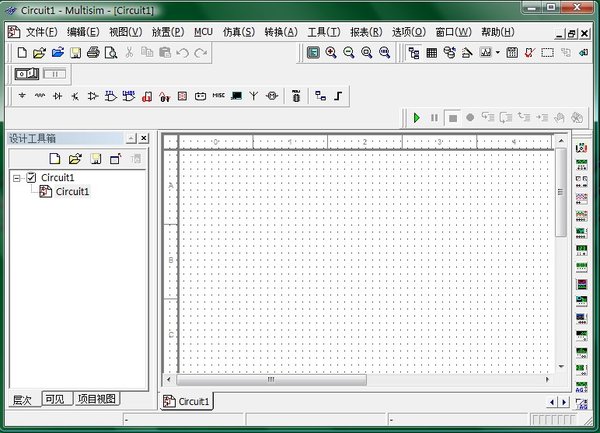Switch to the 可见 tab

55,399
